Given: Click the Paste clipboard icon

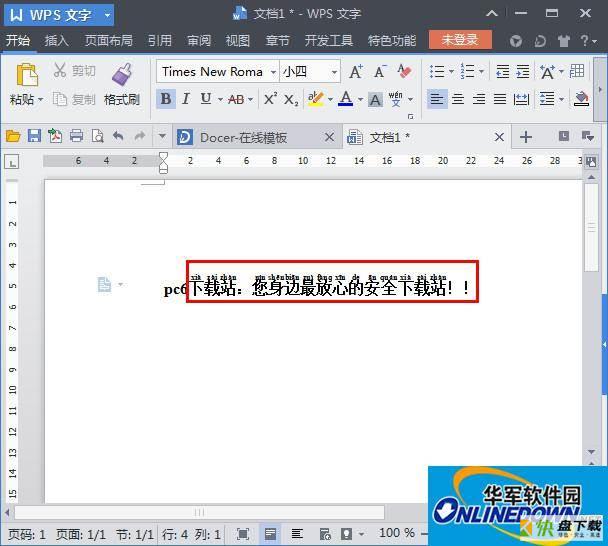Looking at the screenshot, I should pos(26,74).
